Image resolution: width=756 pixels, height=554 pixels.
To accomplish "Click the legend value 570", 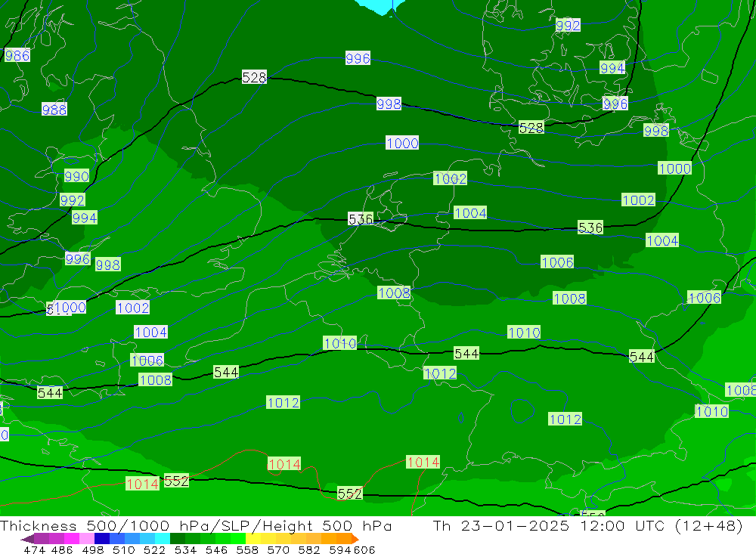I will (x=278, y=549).
